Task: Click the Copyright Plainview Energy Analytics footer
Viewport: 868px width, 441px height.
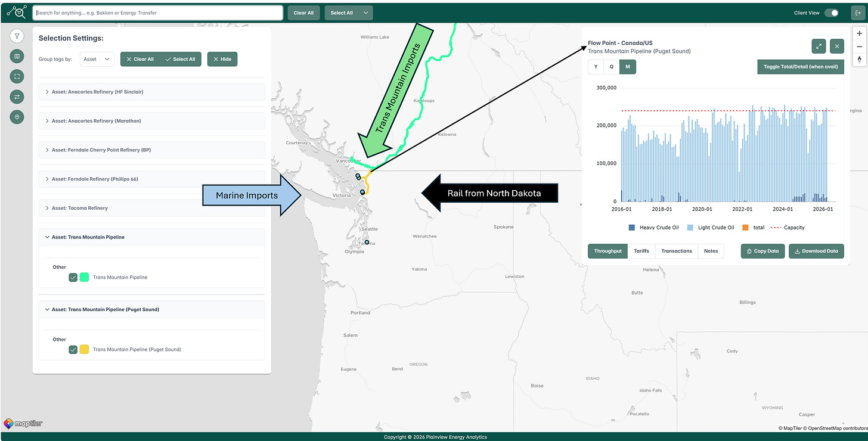Action: (x=435, y=437)
